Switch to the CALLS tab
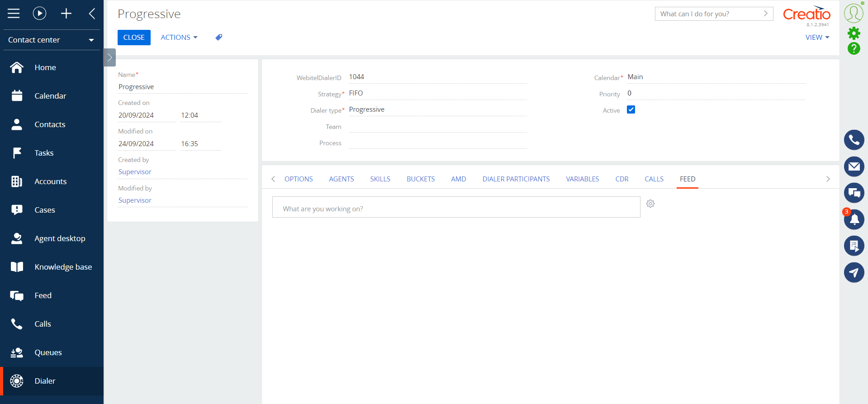This screenshot has width=868, height=404. pos(654,179)
